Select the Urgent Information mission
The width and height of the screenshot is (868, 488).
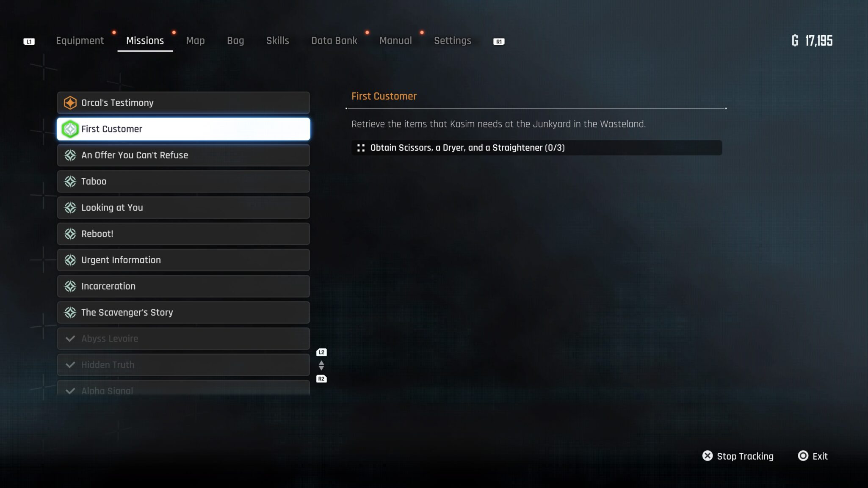point(183,260)
